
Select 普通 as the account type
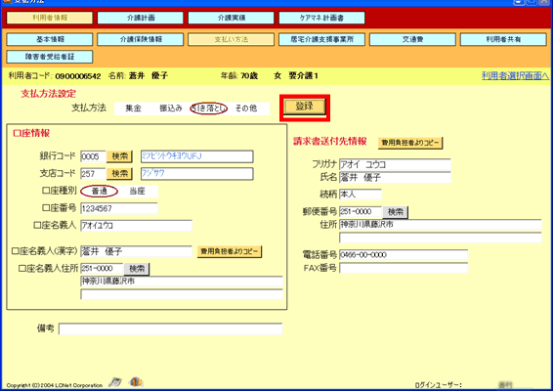point(100,192)
